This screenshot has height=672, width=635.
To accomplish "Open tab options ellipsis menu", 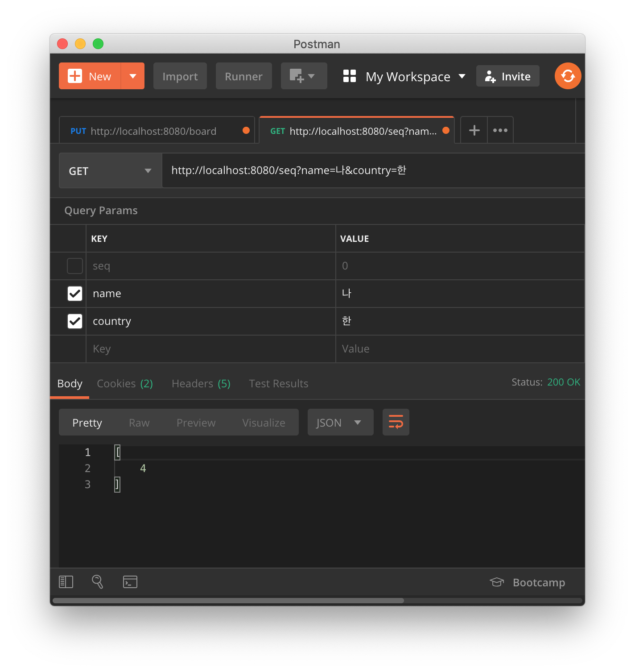I will click(x=500, y=130).
